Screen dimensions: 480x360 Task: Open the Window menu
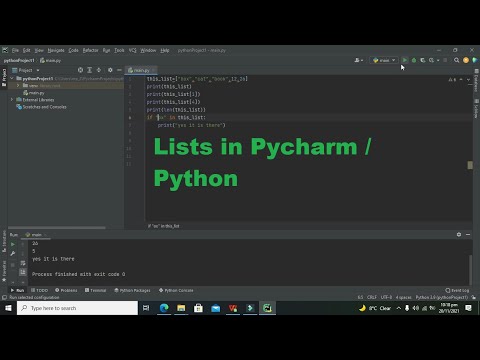point(148,50)
